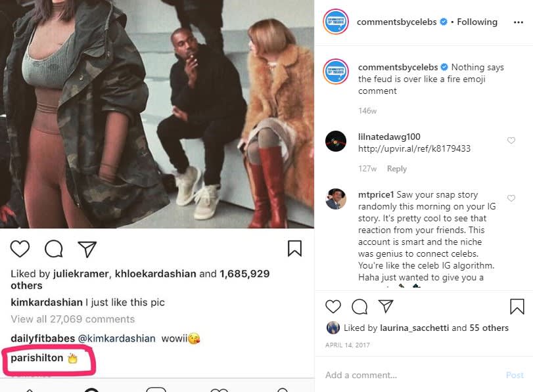Save the left post with the bookmark icon
This screenshot has width=533, height=392.
pos(295,248)
